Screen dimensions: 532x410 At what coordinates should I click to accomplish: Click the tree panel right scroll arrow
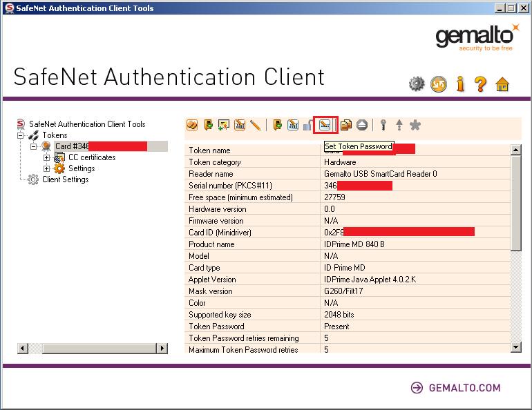[x=162, y=349]
